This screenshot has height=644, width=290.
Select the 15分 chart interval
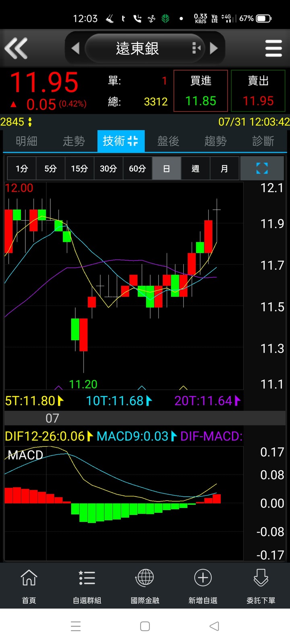point(79,168)
